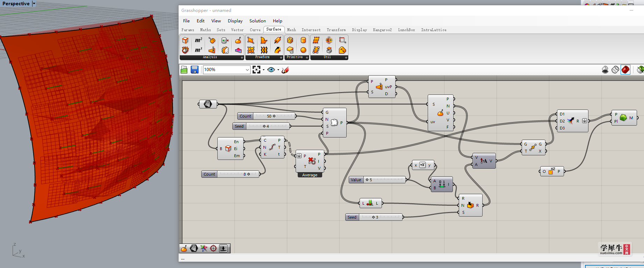The width and height of the screenshot is (644, 268).
Task: Open the Display menu in the menu bar
Action: click(x=235, y=21)
